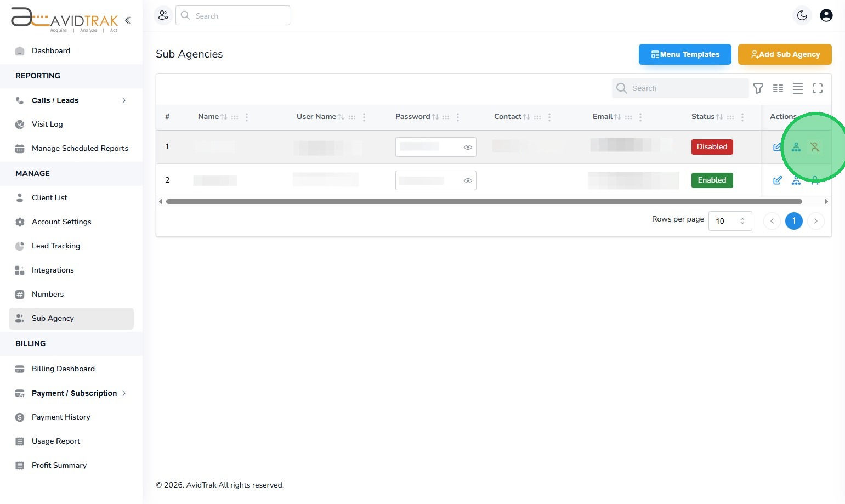This screenshot has height=504, width=845.
Task: Click the crossed-out user icon in row 1
Action: 815,147
